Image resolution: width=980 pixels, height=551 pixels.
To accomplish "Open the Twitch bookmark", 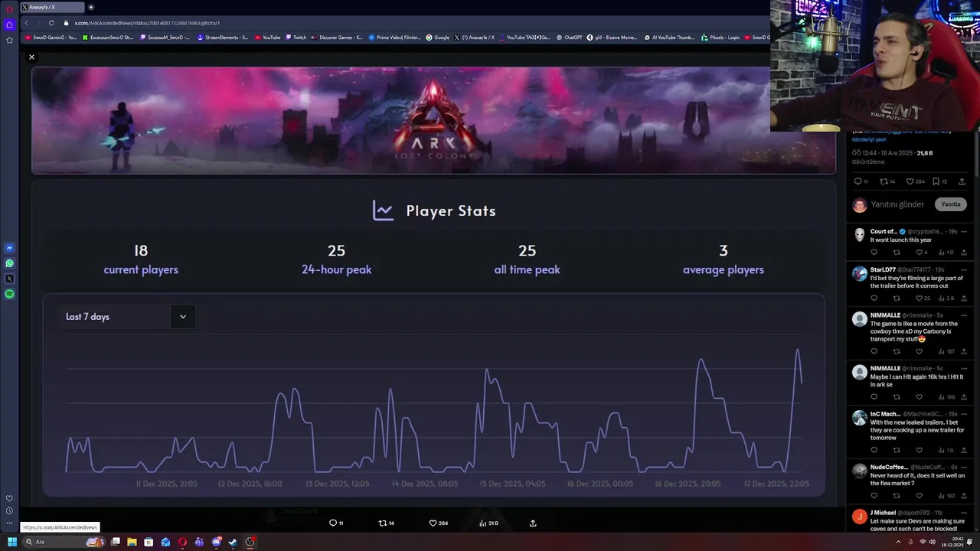I will tap(296, 37).
